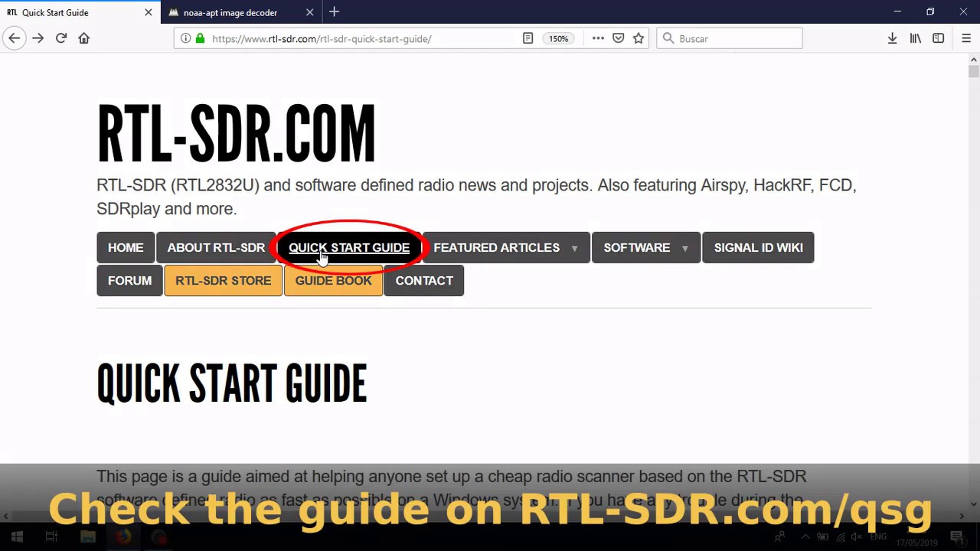Show site information icon in address bar
The width and height of the screenshot is (980, 551).
click(x=186, y=38)
